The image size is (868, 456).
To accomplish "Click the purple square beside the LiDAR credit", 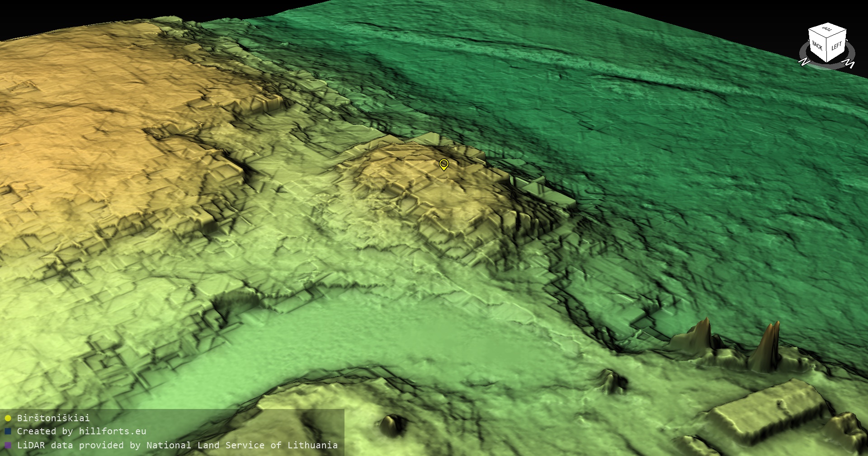I will click(8, 445).
